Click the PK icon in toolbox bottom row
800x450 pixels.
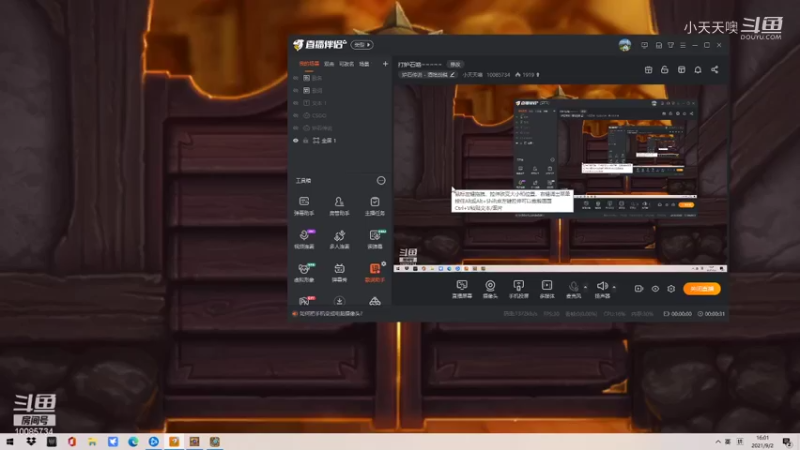click(305, 301)
